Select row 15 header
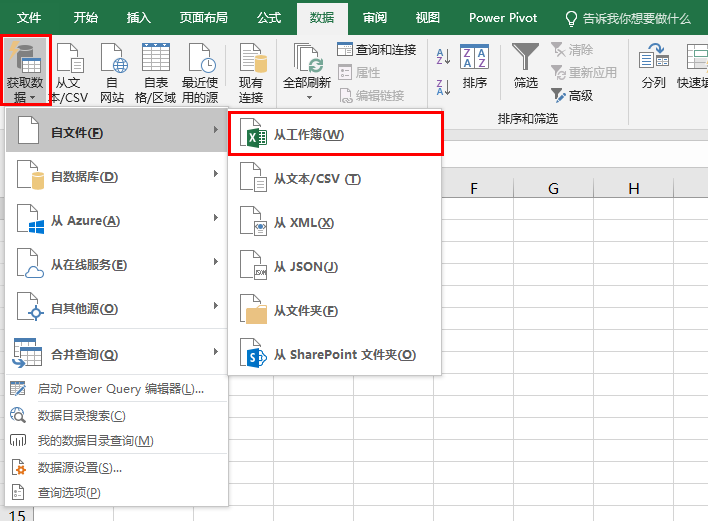 click(17, 514)
